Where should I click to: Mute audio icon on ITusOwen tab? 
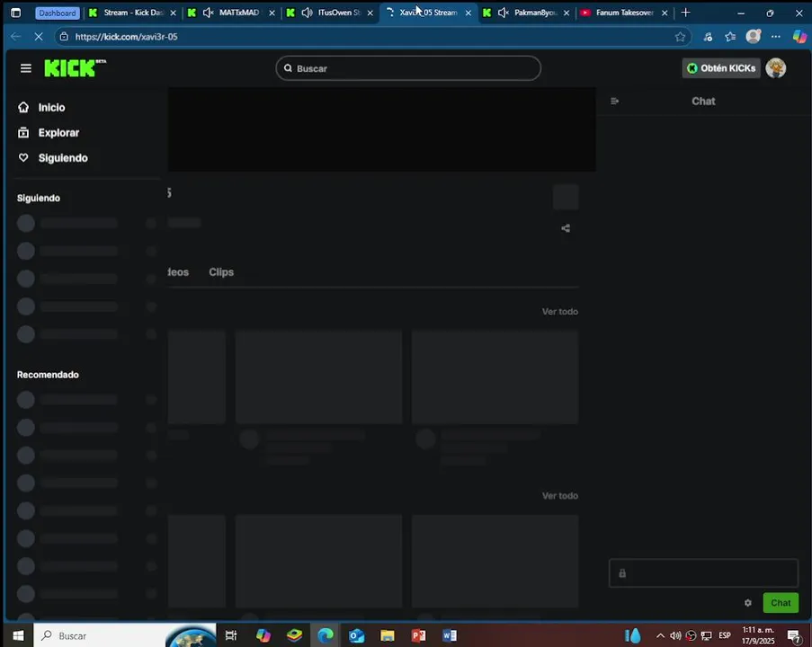point(308,13)
